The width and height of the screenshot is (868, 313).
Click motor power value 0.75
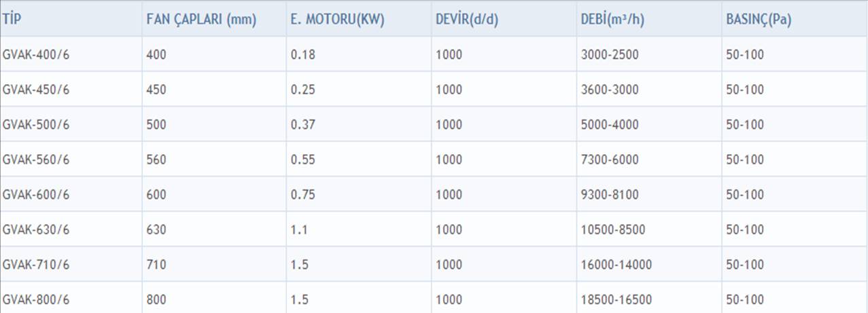[302, 194]
